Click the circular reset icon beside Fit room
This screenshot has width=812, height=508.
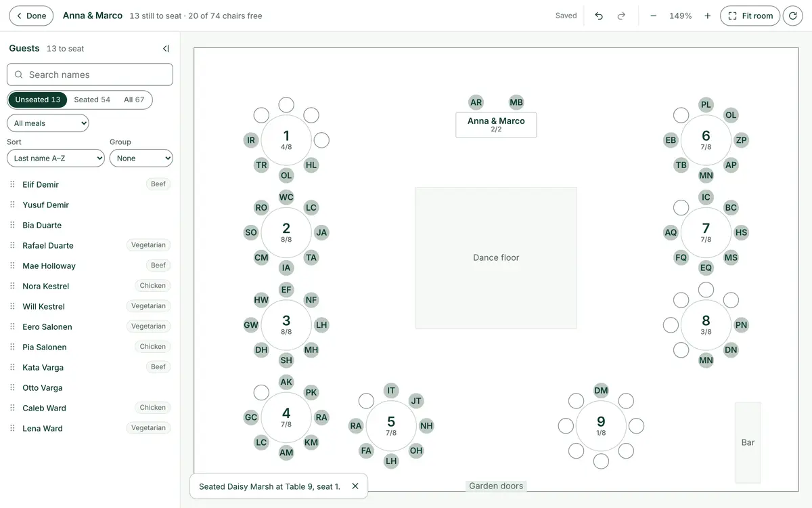click(x=793, y=16)
